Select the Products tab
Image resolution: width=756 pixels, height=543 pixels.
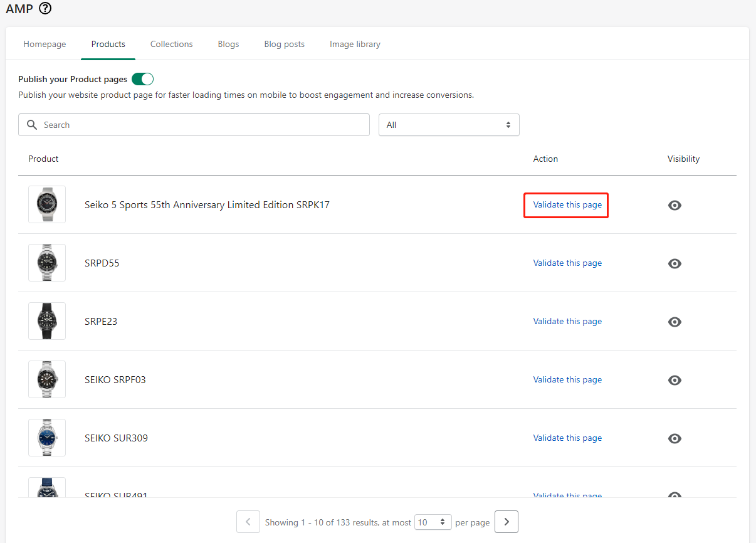tap(108, 44)
